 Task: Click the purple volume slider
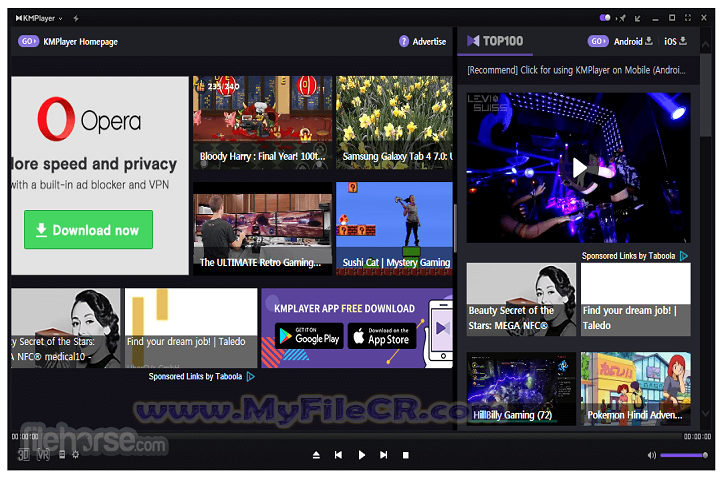coord(684,455)
